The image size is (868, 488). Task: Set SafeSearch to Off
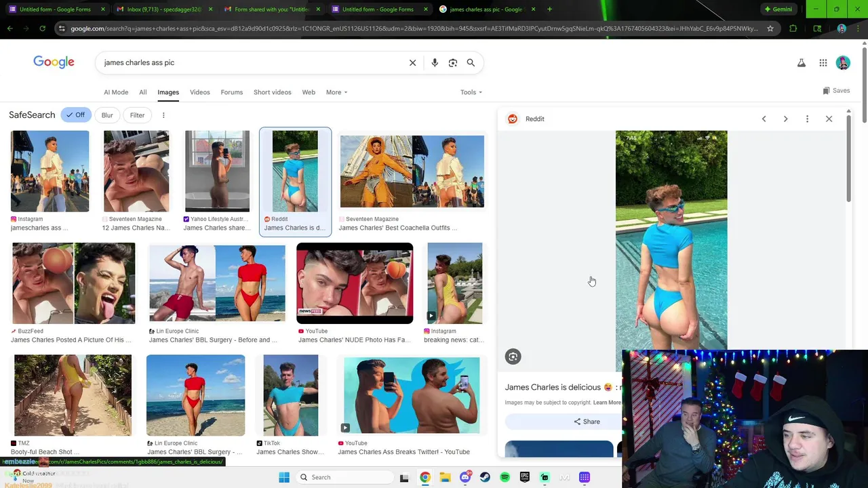click(x=75, y=115)
